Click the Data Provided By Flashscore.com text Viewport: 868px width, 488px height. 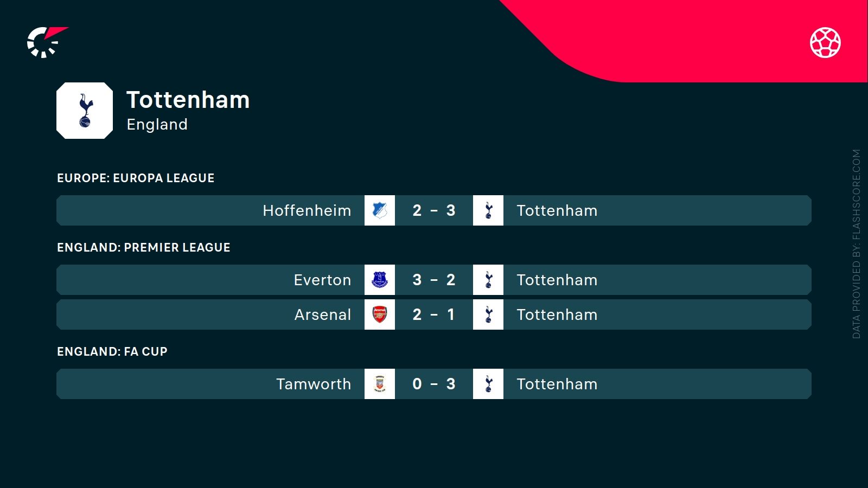856,244
